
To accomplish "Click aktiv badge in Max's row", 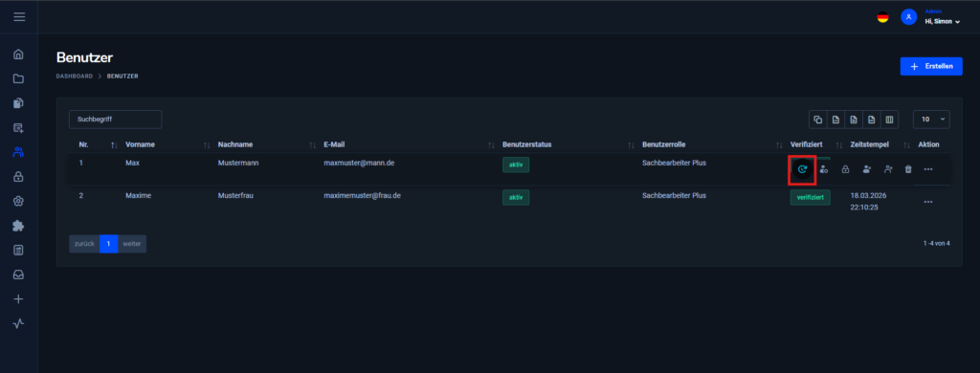I will (516, 165).
